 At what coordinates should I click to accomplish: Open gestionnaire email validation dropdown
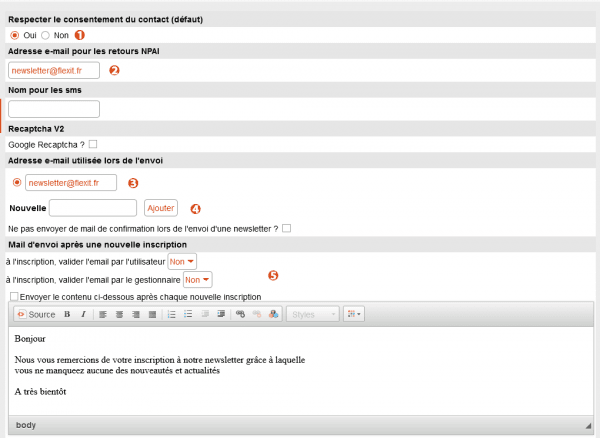[x=197, y=280]
